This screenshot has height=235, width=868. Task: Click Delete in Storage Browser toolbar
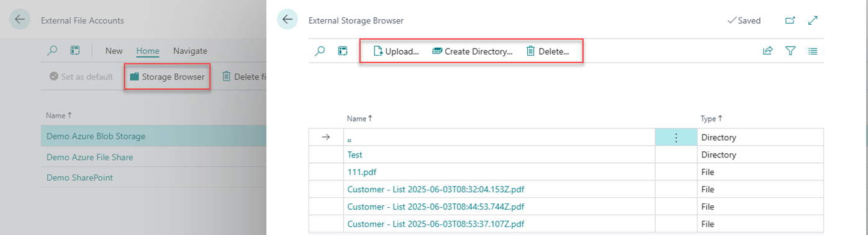548,51
